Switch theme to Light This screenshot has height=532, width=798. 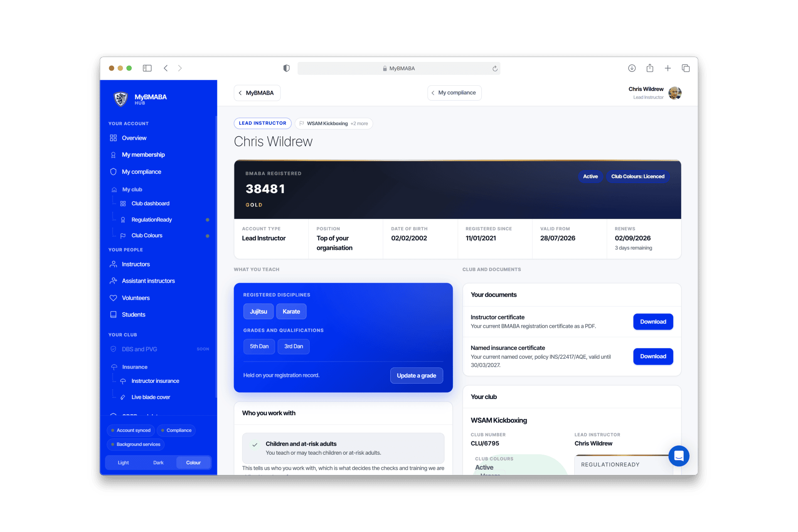click(x=123, y=463)
